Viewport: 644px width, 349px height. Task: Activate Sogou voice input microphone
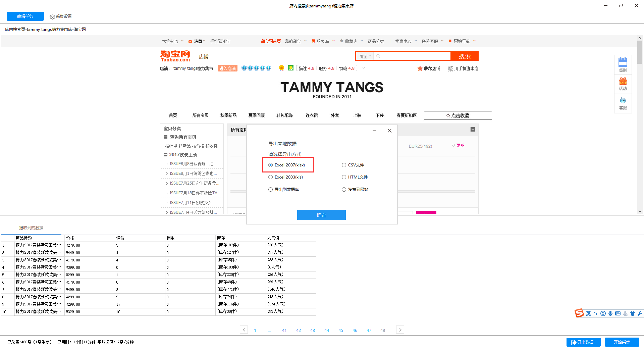click(610, 313)
